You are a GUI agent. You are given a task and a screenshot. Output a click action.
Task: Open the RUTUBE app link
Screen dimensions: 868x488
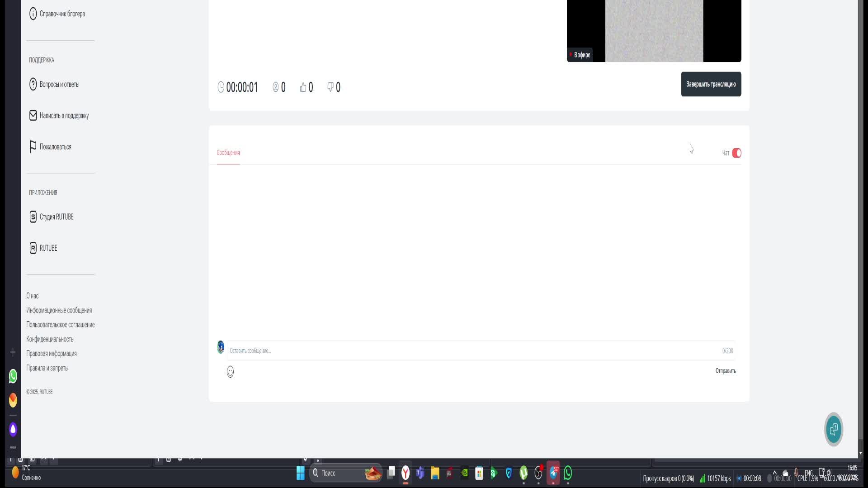(x=48, y=248)
